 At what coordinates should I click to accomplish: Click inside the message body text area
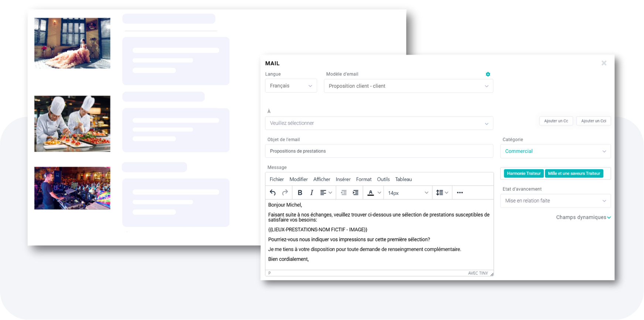379,235
